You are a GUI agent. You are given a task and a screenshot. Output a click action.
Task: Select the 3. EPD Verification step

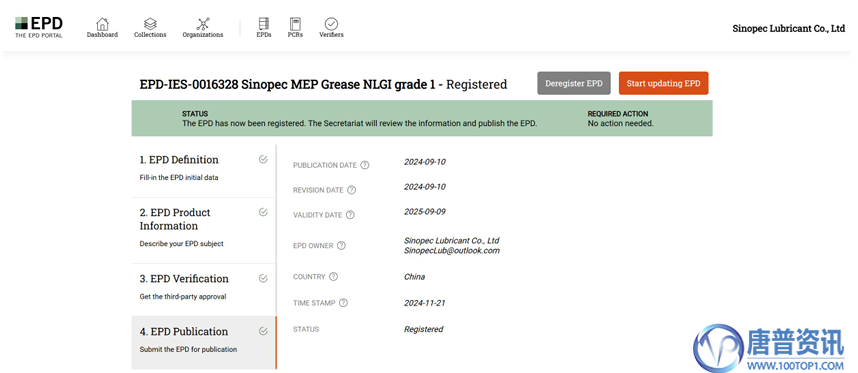pos(204,289)
